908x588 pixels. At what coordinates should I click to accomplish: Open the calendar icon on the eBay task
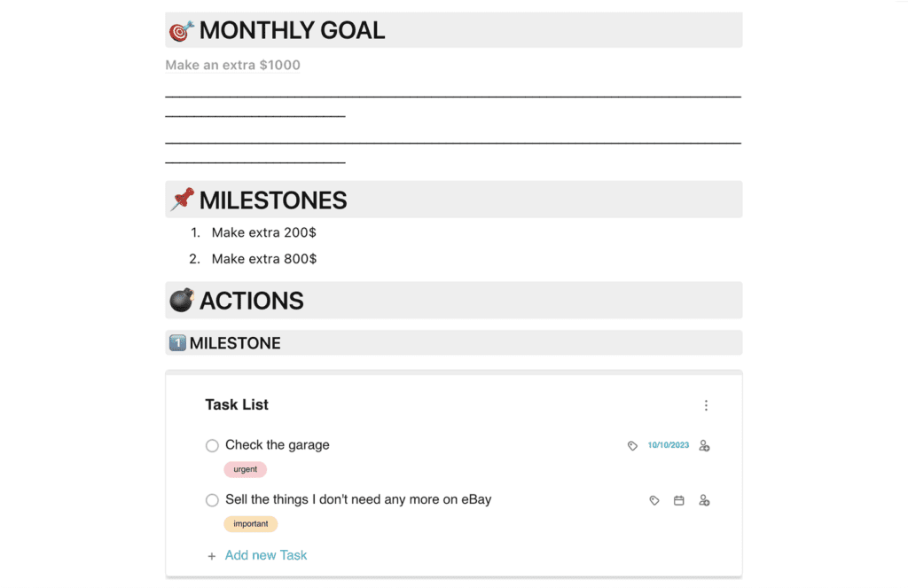pos(679,500)
